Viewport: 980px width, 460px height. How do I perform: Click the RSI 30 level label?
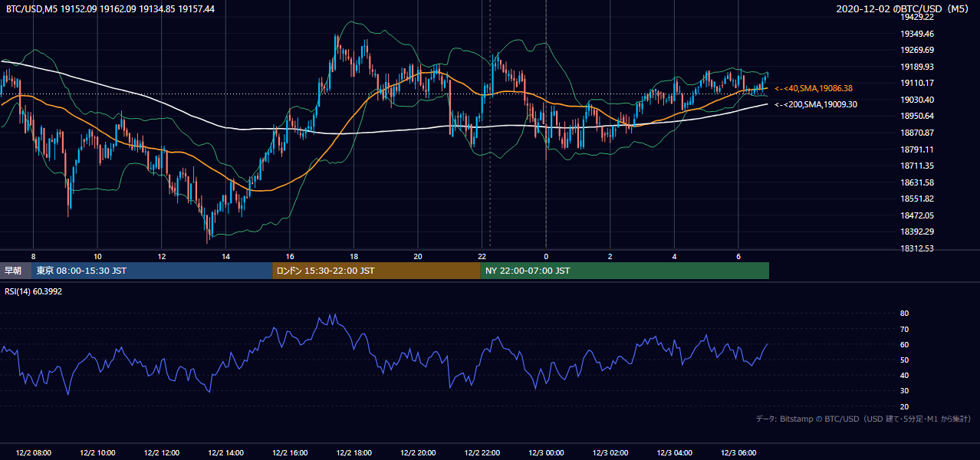(x=904, y=391)
